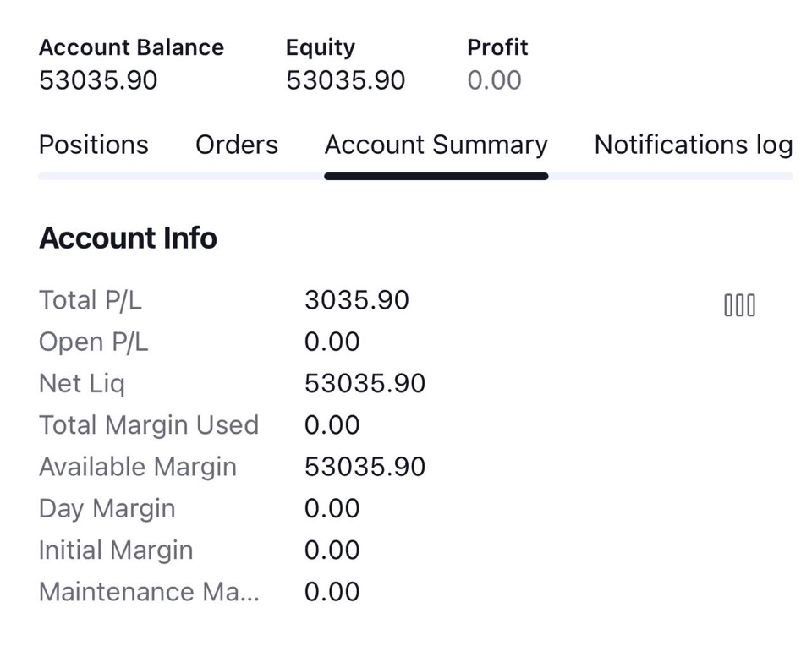Click the Total P/L value 3035.90
The image size is (812, 657).
tap(357, 300)
